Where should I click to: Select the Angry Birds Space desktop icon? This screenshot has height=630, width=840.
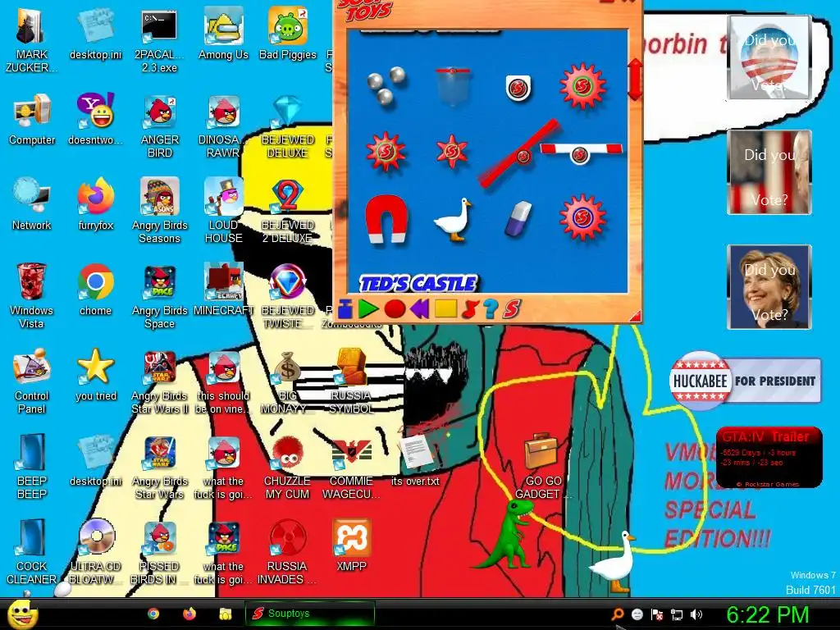[160, 296]
